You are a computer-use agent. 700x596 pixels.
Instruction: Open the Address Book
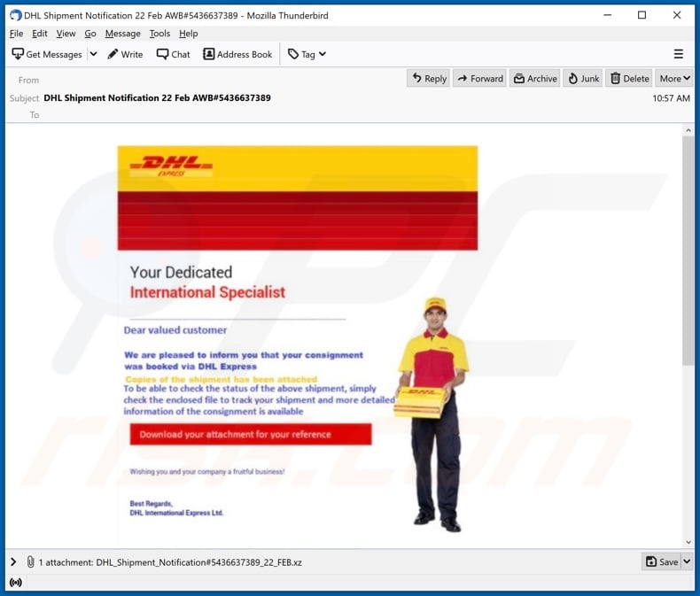[x=237, y=54]
